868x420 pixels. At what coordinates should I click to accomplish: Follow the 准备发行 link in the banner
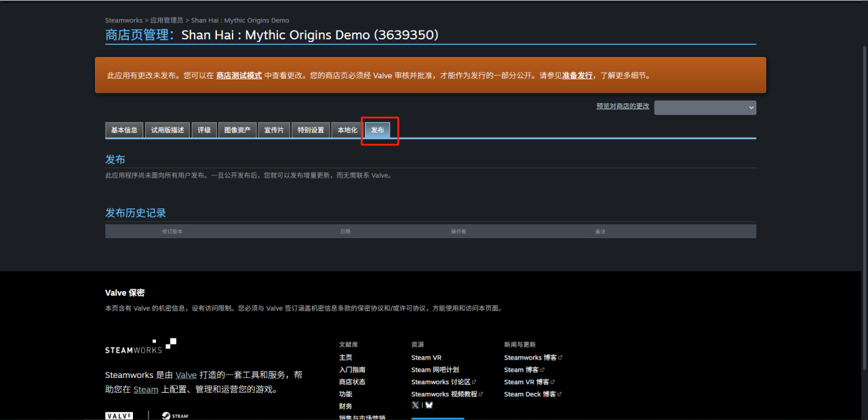point(577,75)
